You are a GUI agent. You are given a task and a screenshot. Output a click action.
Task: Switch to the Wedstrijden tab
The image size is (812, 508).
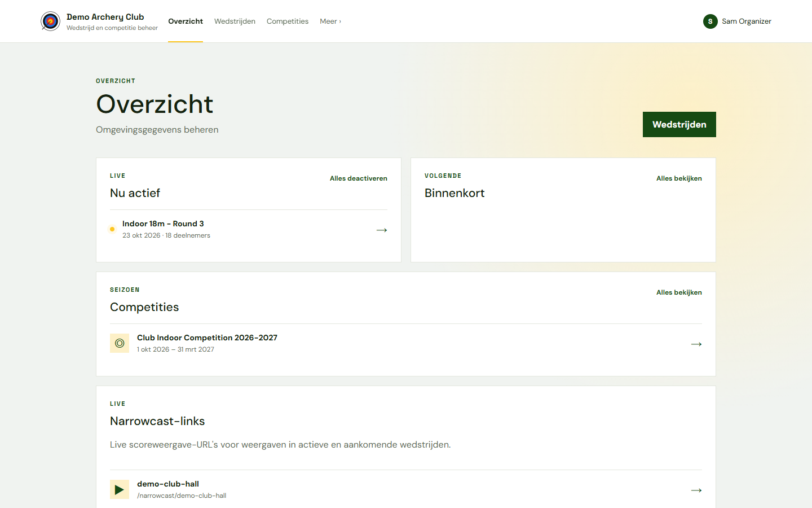tap(235, 21)
